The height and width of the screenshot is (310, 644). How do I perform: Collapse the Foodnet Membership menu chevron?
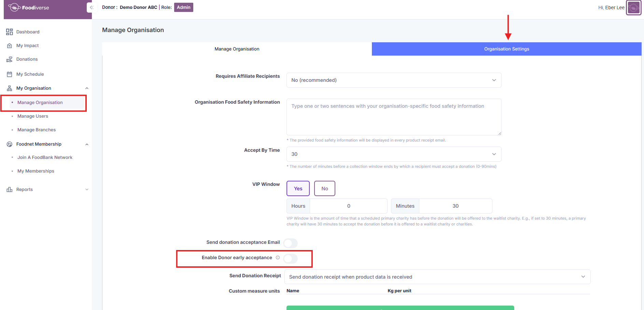pos(87,144)
